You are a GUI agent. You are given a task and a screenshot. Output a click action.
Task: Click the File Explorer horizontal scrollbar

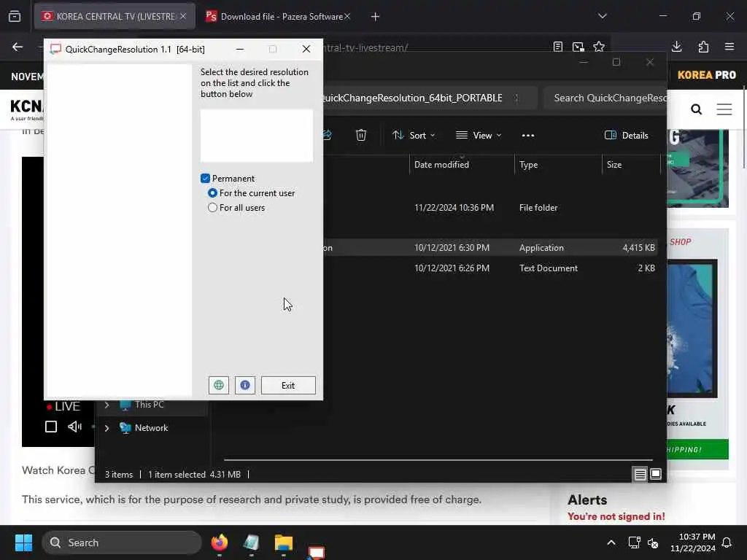(x=438, y=460)
